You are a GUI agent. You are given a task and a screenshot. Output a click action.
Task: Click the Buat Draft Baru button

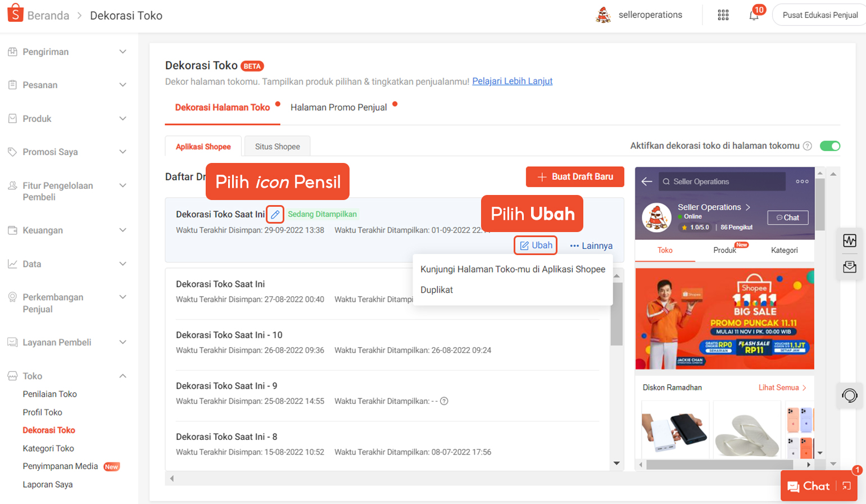coord(575,176)
